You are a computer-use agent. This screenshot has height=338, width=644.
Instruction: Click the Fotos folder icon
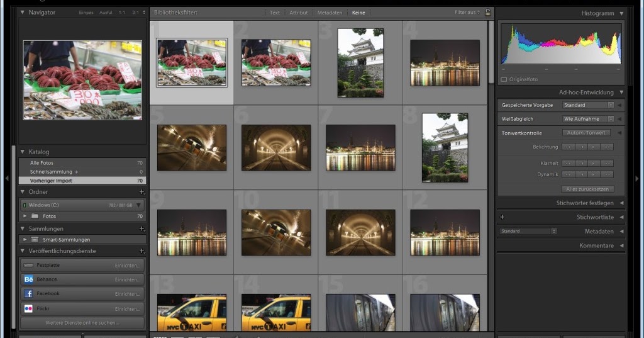35,216
